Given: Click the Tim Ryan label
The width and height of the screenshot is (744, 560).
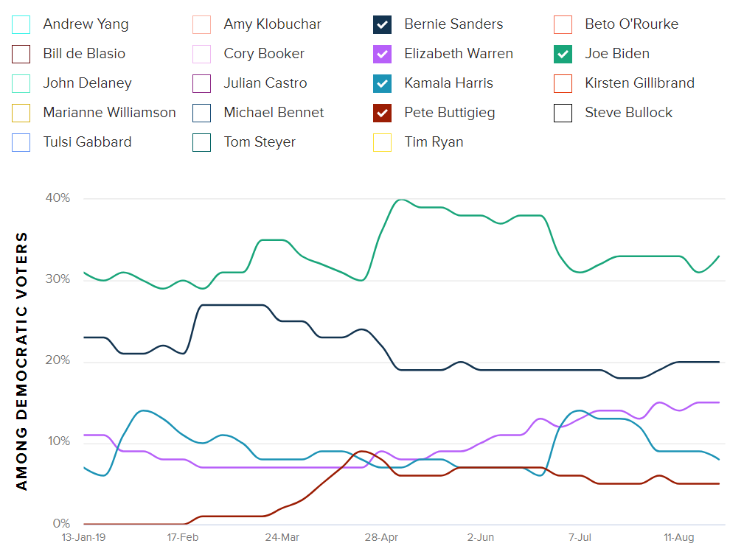Looking at the screenshot, I should tap(434, 142).
